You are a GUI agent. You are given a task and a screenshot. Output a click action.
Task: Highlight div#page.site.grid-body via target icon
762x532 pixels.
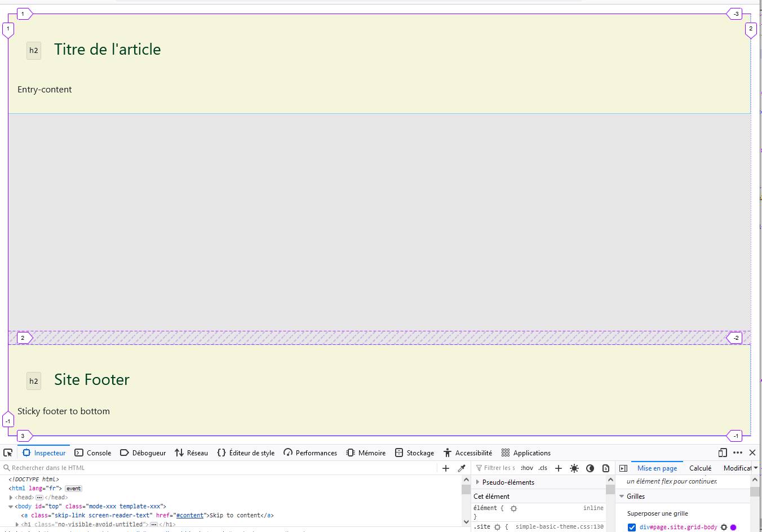coord(724,527)
